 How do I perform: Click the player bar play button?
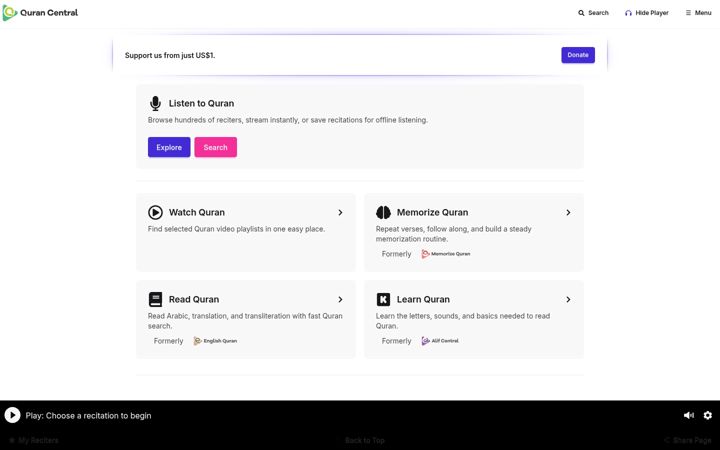click(x=12, y=415)
